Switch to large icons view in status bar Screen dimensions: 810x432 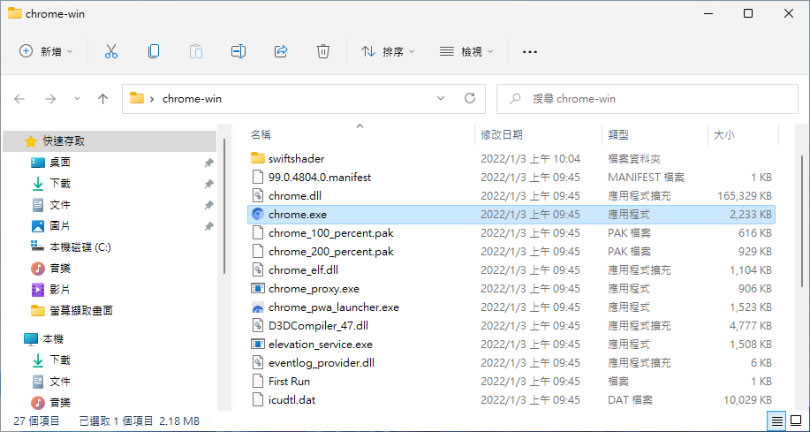coord(795,421)
